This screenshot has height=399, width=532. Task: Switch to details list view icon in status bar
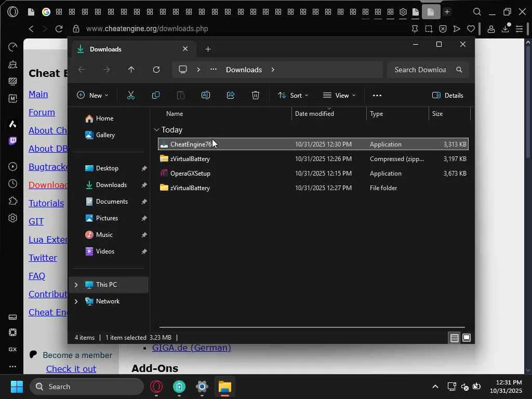454,338
